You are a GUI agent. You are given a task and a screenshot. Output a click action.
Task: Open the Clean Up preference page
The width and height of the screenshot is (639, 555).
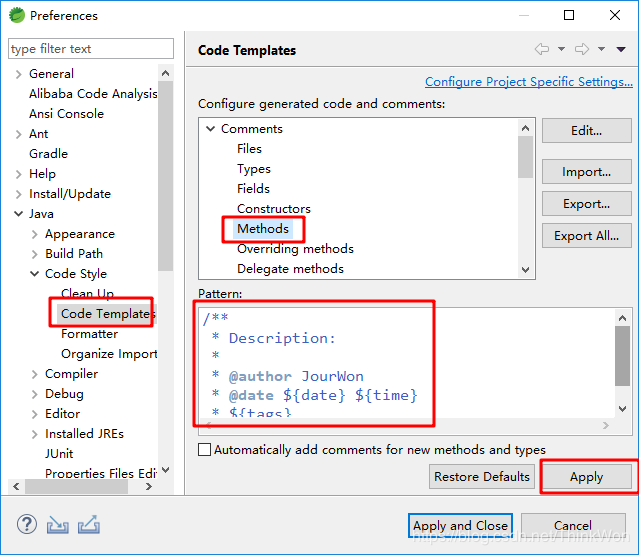[87, 293]
